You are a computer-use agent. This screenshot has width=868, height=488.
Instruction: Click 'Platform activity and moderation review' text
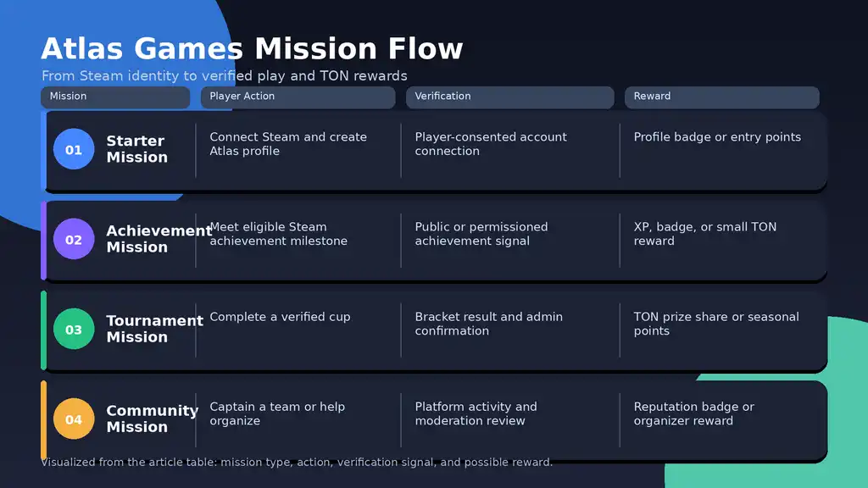pyautogui.click(x=476, y=413)
